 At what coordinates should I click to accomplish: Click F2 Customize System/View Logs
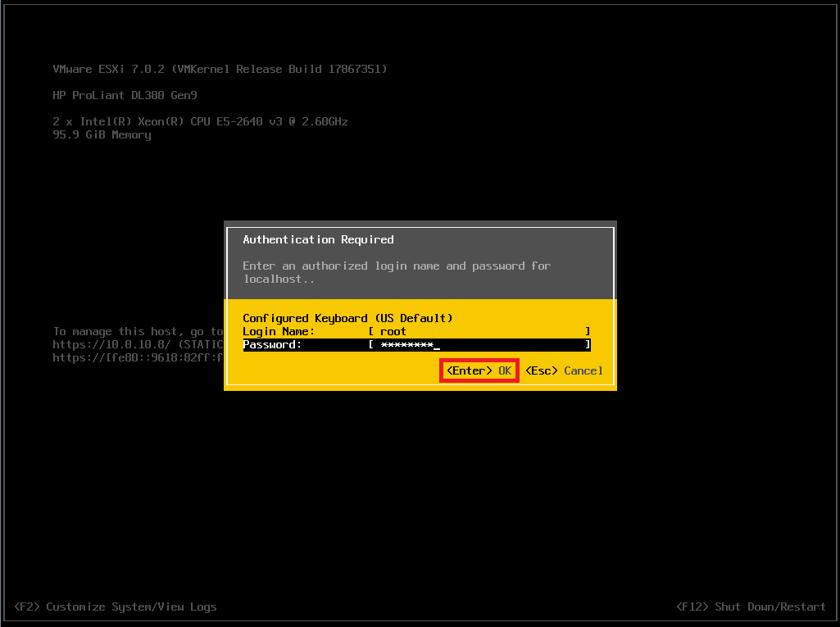point(116,607)
